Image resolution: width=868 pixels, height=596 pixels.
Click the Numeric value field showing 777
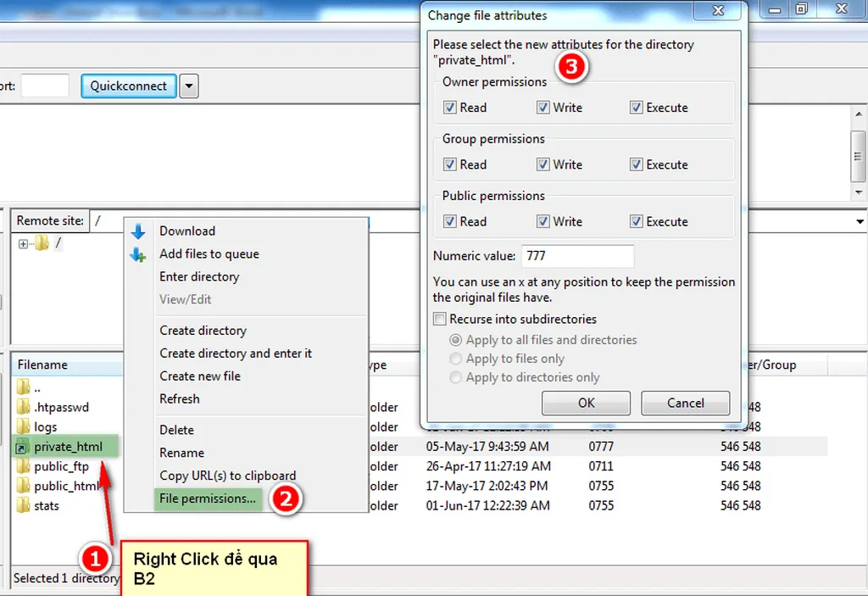(x=577, y=256)
